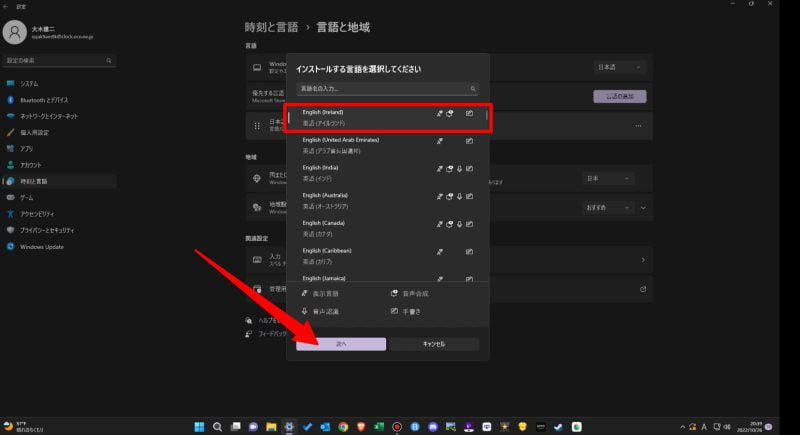Click the 設定の検索 search box

[59, 61]
